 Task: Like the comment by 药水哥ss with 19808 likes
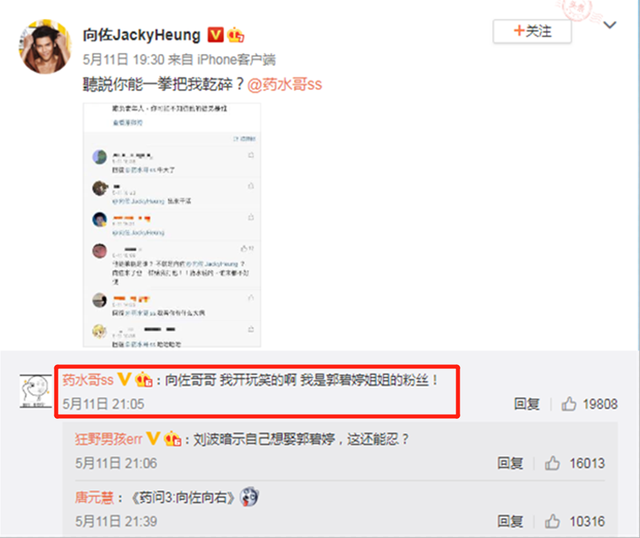569,404
